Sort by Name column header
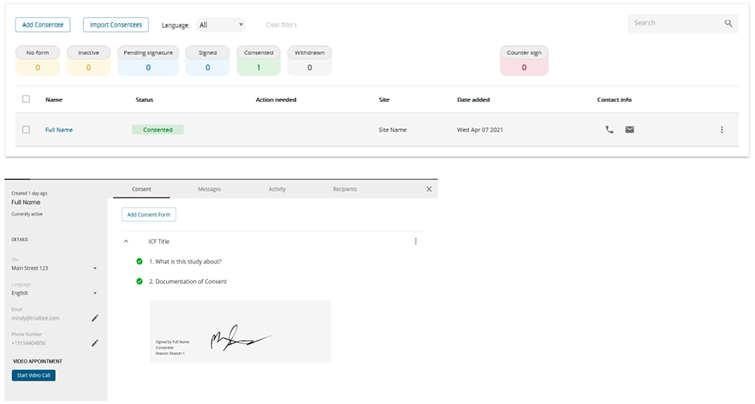755x404 pixels. point(54,100)
